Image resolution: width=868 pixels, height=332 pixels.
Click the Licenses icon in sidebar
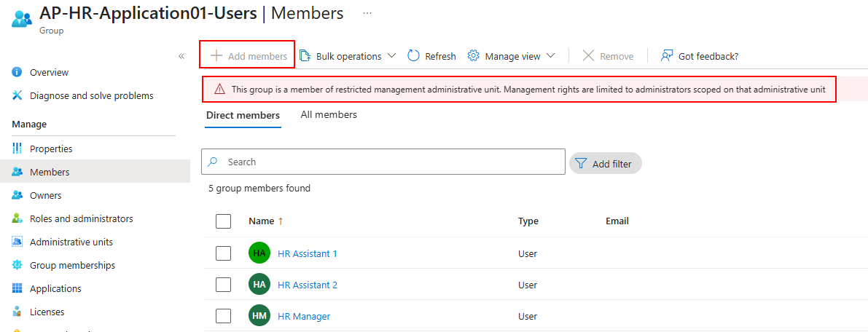pos(17,312)
